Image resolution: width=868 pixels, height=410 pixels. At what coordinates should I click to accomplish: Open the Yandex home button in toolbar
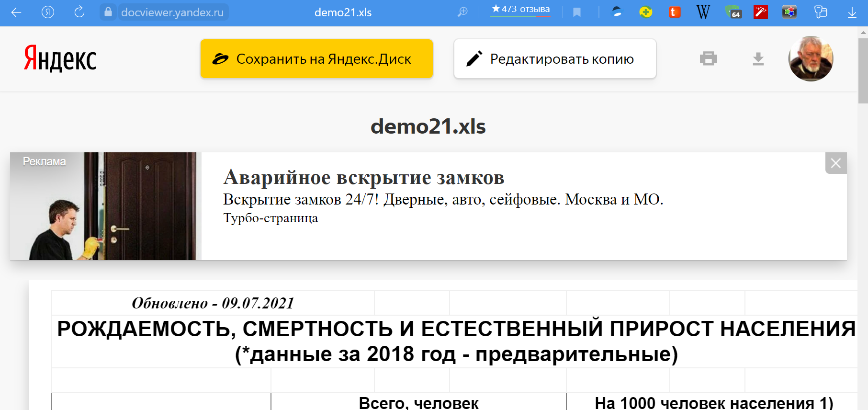pos(48,12)
